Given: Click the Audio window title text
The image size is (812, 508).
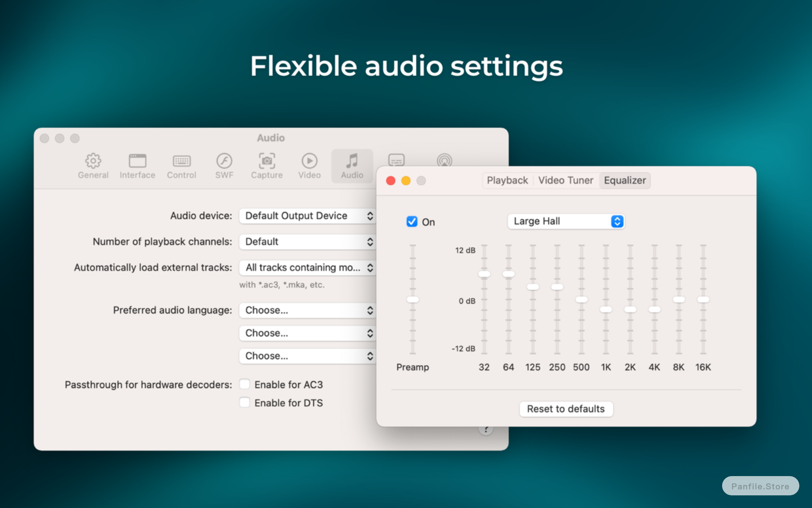Looking at the screenshot, I should tap(271, 138).
